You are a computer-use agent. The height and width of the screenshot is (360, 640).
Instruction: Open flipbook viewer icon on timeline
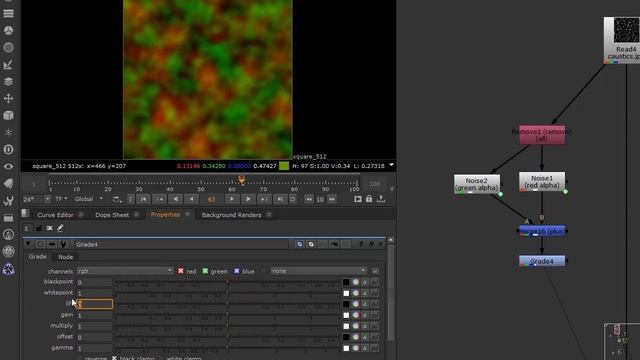click(358, 199)
